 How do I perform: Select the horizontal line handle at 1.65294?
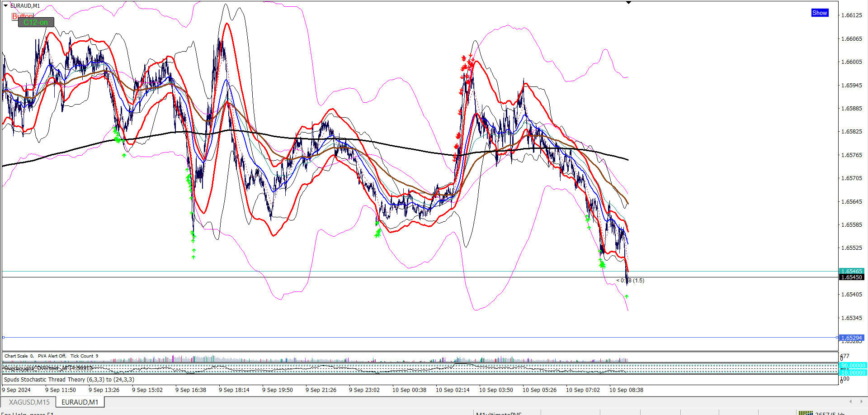3,337
